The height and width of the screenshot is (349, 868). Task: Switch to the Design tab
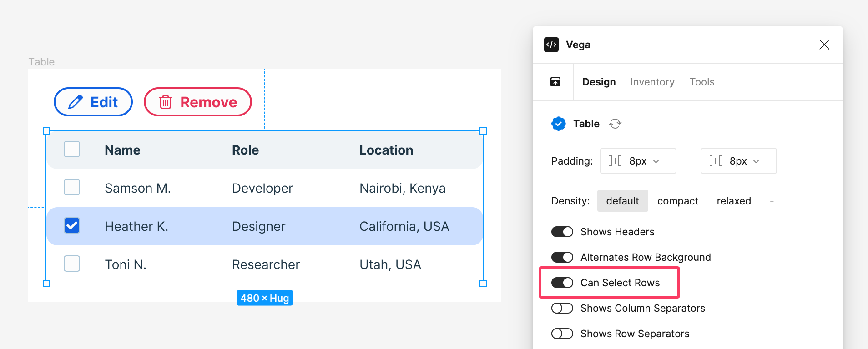(599, 82)
